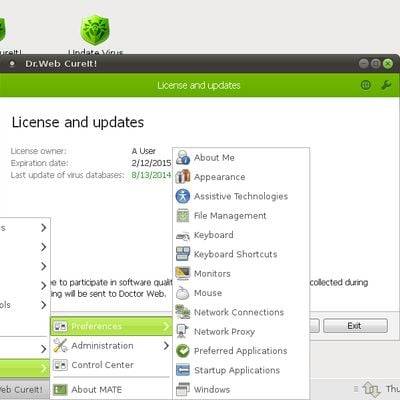Open Network Proxy preferences
This screenshot has height=400, width=400.
point(241,331)
